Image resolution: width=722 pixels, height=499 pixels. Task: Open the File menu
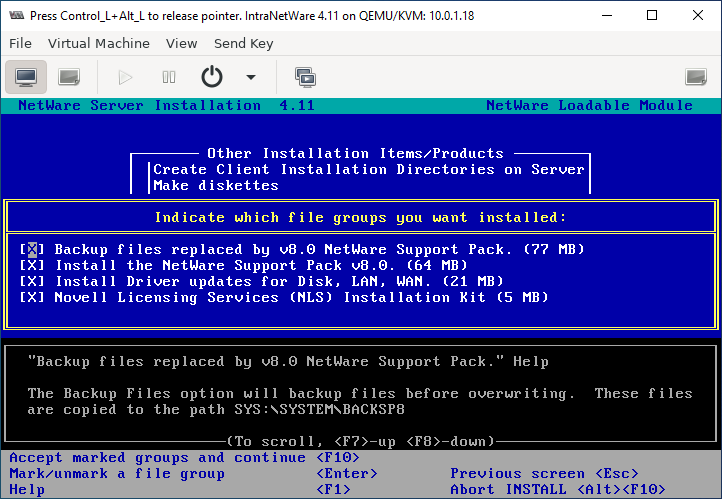click(20, 43)
